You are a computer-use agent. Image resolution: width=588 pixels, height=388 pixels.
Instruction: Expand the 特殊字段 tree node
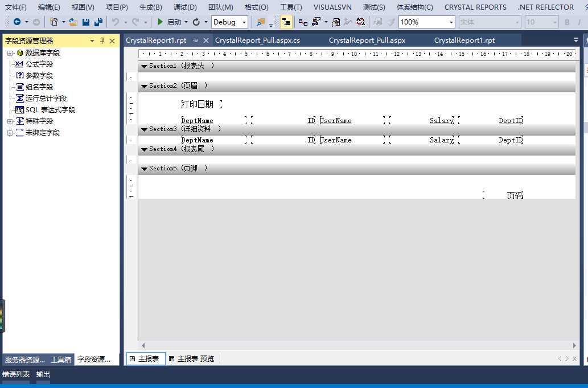coord(10,121)
